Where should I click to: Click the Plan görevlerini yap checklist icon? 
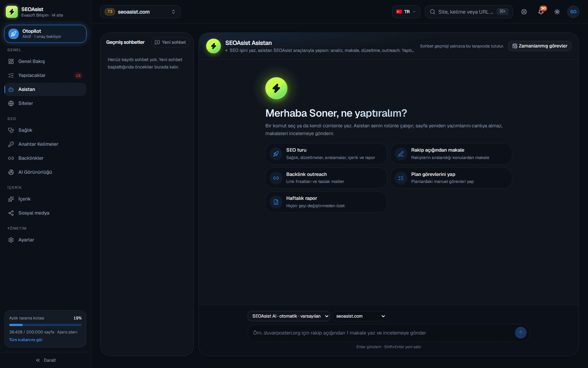(x=401, y=178)
